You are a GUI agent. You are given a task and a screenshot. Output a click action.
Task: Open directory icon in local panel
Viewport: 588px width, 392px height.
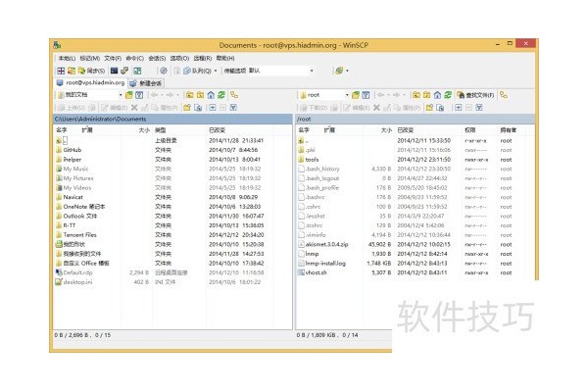[129, 95]
